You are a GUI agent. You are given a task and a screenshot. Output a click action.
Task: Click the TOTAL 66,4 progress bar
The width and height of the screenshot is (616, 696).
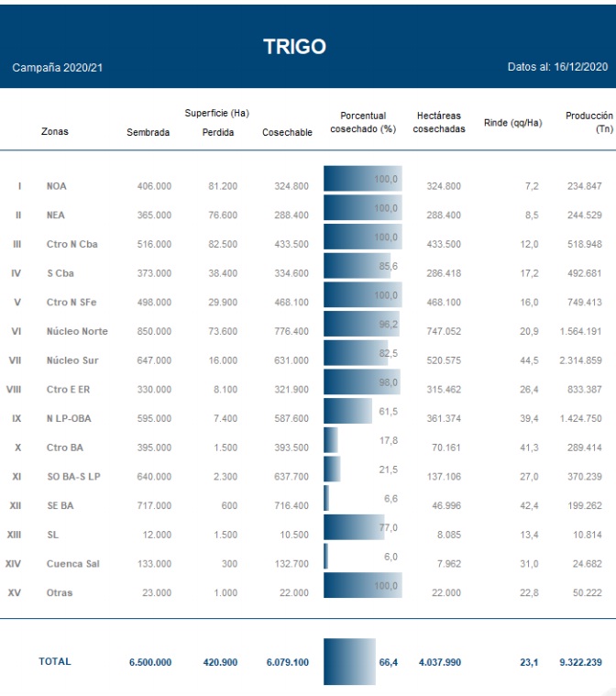(x=349, y=661)
